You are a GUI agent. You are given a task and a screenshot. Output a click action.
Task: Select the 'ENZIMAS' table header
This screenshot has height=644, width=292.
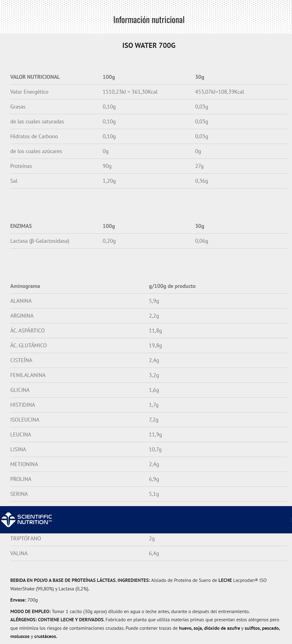pos(21,226)
